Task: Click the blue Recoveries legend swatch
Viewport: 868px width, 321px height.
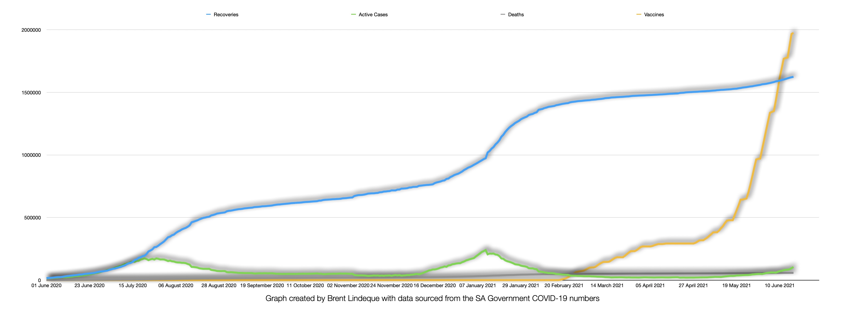Action: [209, 14]
